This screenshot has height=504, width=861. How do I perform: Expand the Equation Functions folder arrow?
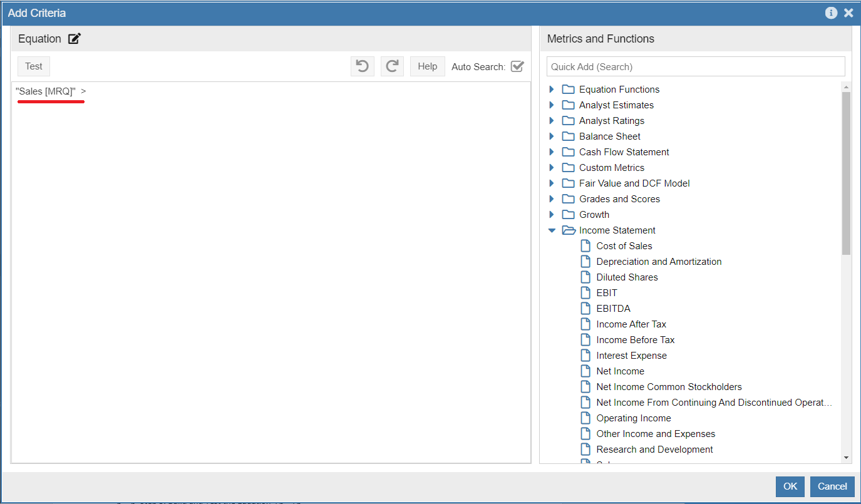click(552, 90)
